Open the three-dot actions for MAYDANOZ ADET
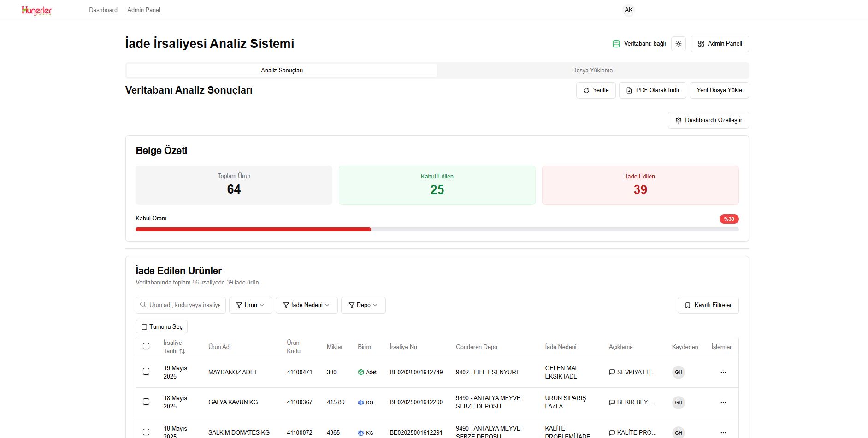Viewport: 868px width, 438px height. coord(723,372)
